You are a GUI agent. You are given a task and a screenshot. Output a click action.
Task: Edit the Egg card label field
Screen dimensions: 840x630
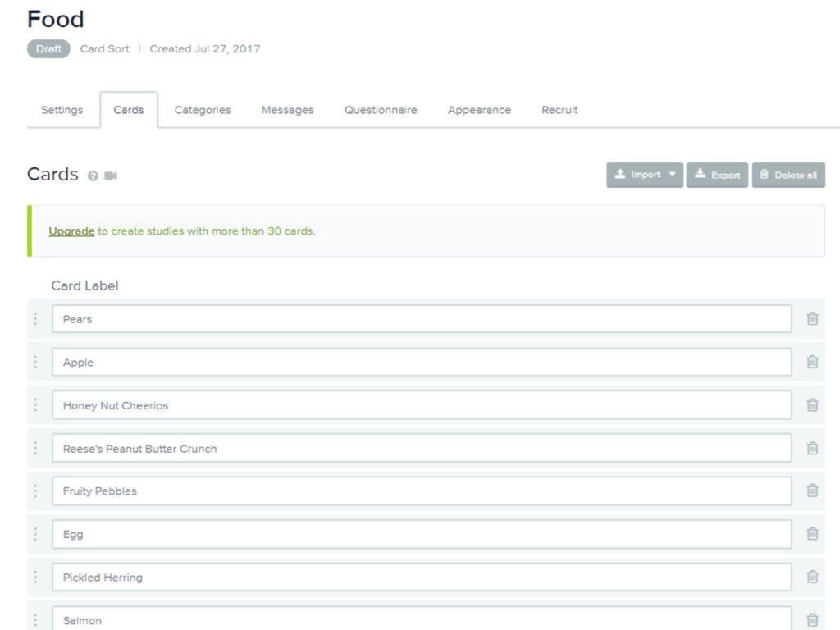coord(422,534)
